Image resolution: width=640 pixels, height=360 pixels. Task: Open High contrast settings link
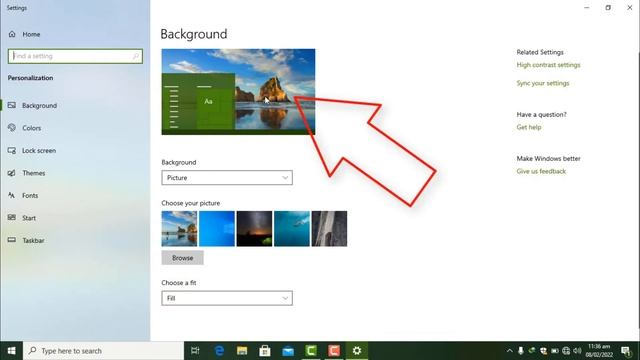[x=548, y=65]
